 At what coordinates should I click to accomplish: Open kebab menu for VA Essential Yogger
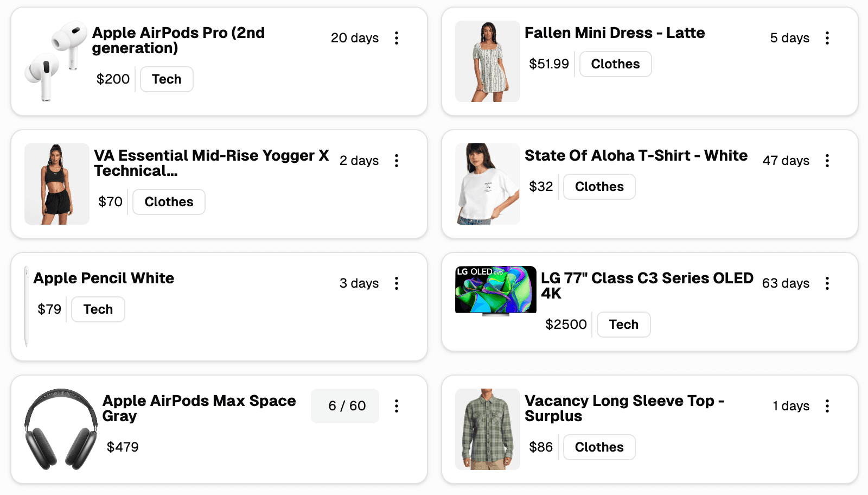[x=397, y=161]
